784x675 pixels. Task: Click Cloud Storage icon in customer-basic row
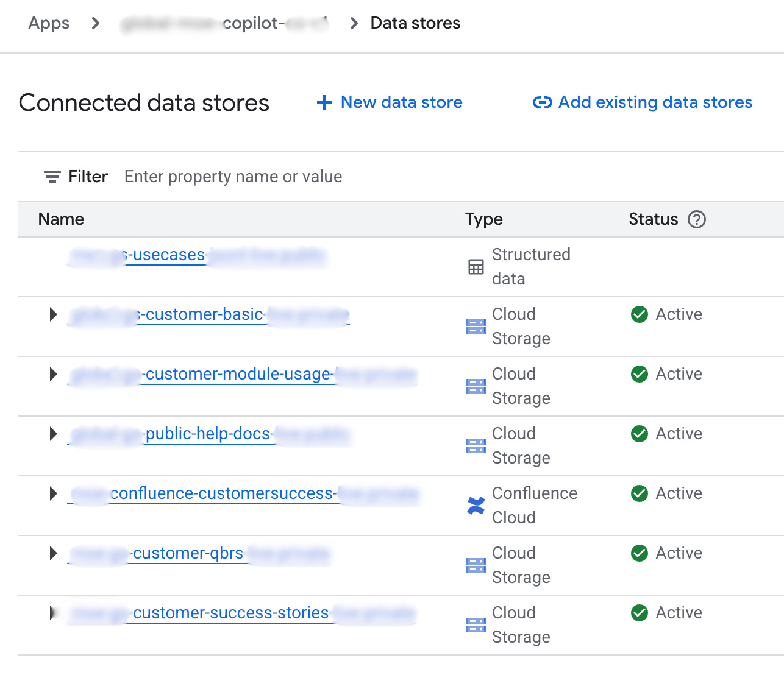coord(476,327)
